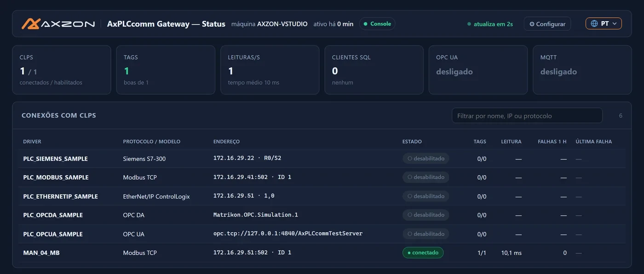
Task: Click address 172.16.29.41:502 · ID 1
Action: [x=253, y=177]
